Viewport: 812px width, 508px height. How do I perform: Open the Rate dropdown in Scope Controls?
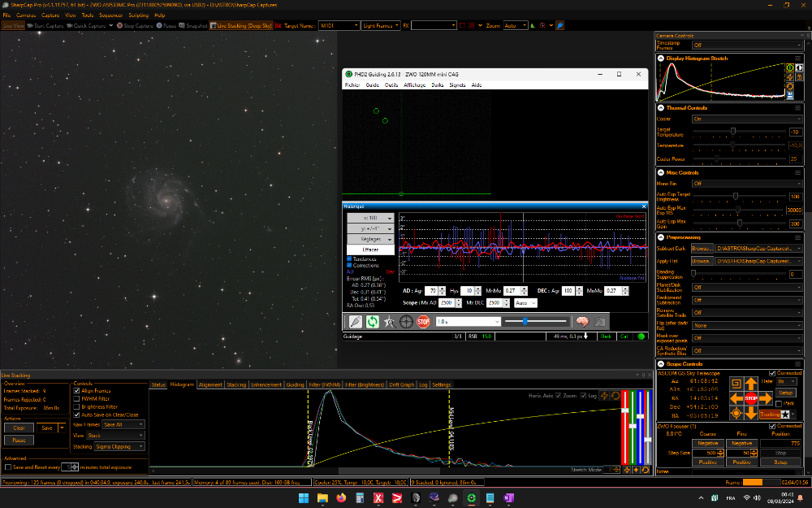[x=785, y=381]
